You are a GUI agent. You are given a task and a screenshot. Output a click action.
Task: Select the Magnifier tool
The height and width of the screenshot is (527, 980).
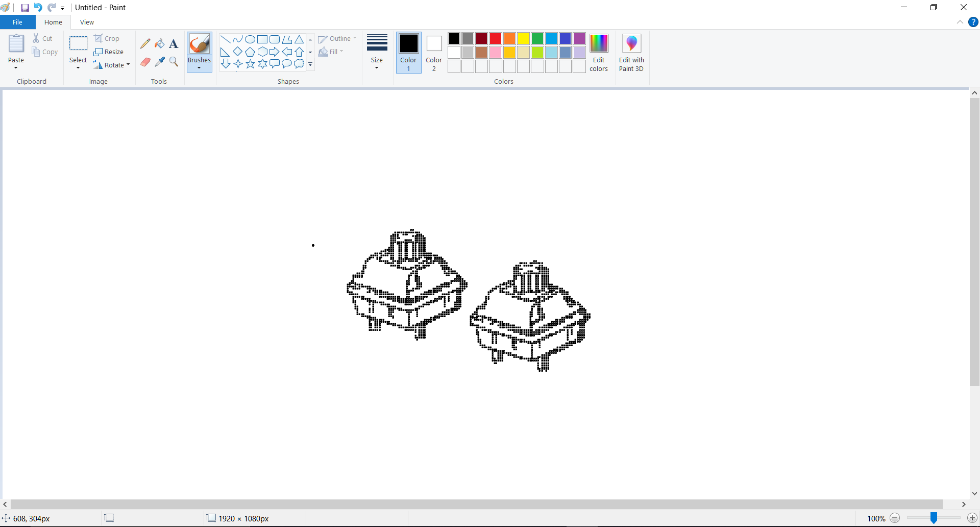click(174, 62)
